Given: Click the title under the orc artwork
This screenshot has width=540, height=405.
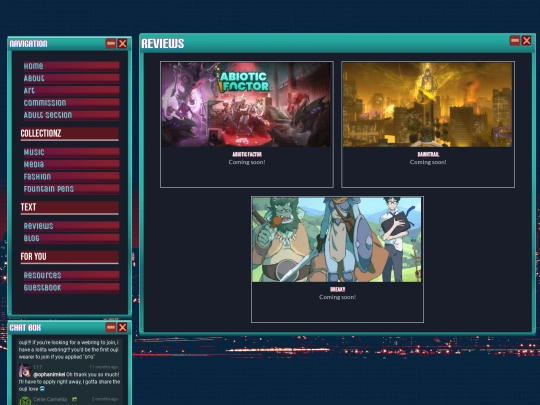Looking at the screenshot, I should coord(338,289).
